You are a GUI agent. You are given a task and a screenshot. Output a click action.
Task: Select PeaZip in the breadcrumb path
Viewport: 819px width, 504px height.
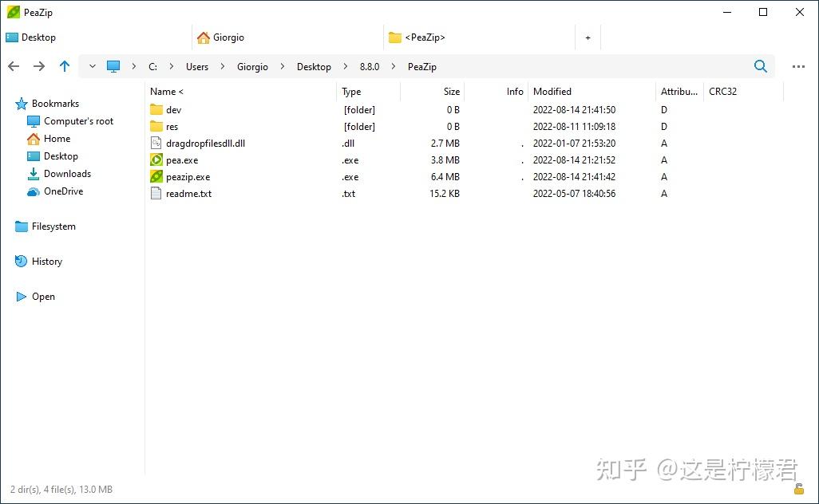coord(422,67)
